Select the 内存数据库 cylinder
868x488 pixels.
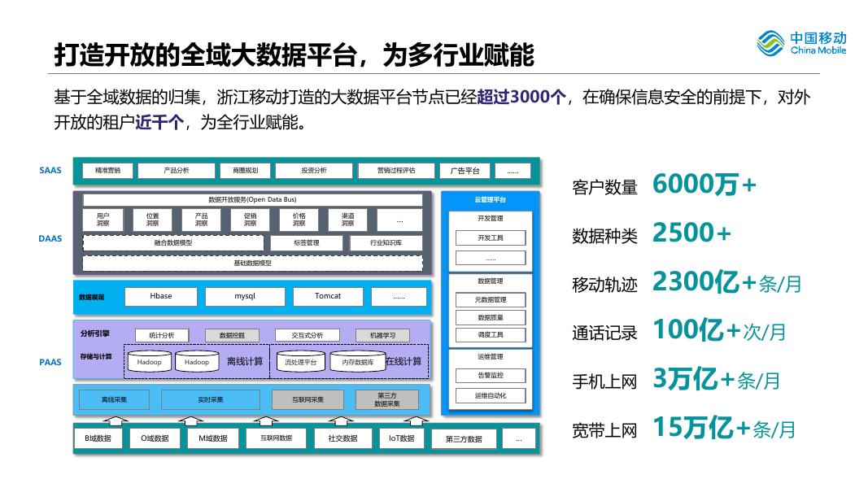click(x=358, y=361)
